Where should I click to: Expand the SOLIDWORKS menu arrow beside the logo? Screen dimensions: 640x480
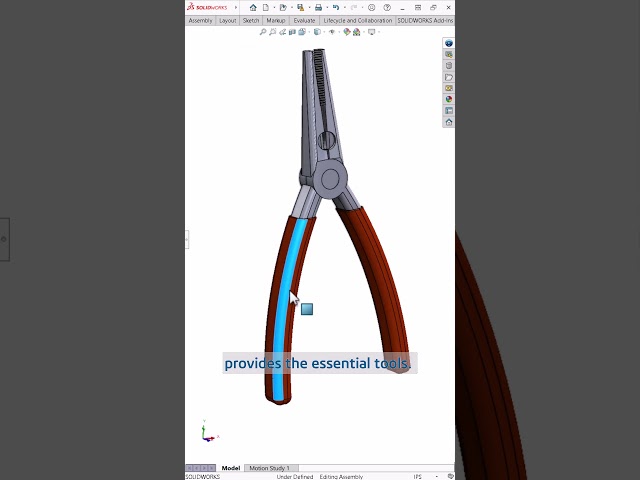point(236,7)
